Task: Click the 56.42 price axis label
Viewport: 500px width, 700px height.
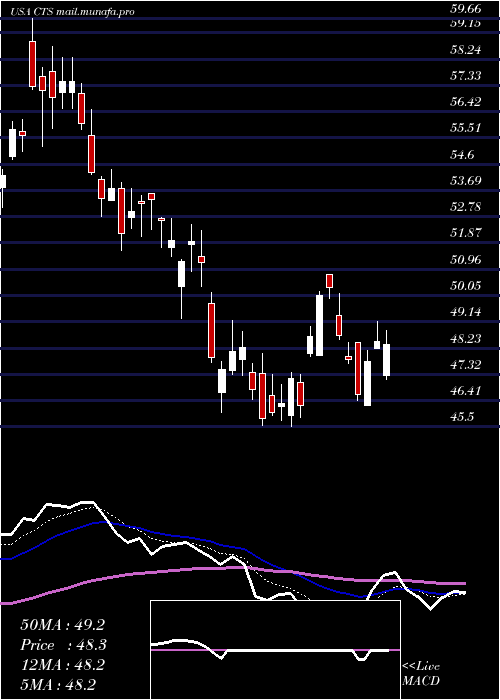Action: 466,102
